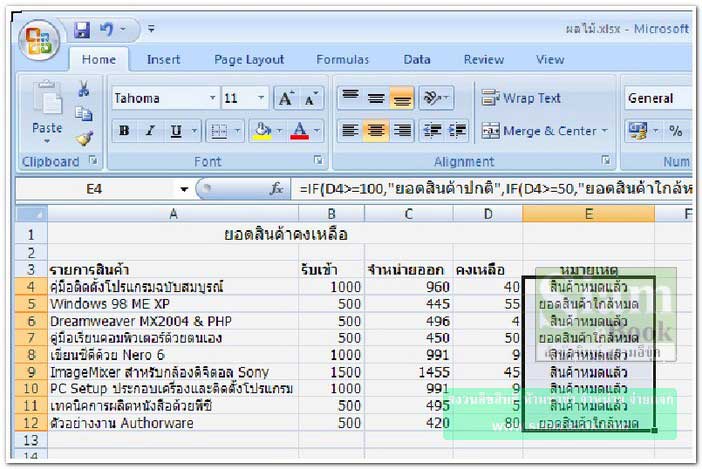
Task: Select the cell Windows 98 ME XP
Action: click(173, 304)
